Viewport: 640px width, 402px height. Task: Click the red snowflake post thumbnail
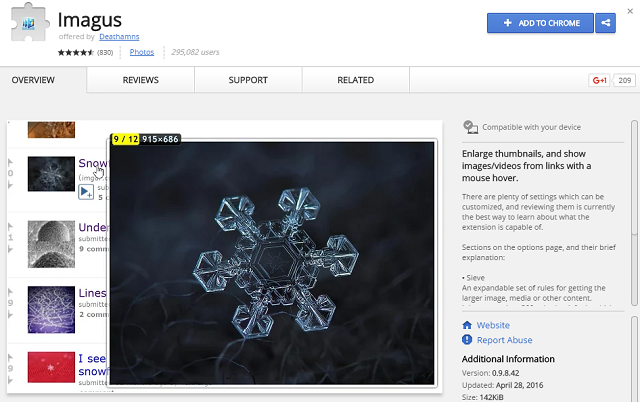click(x=51, y=367)
